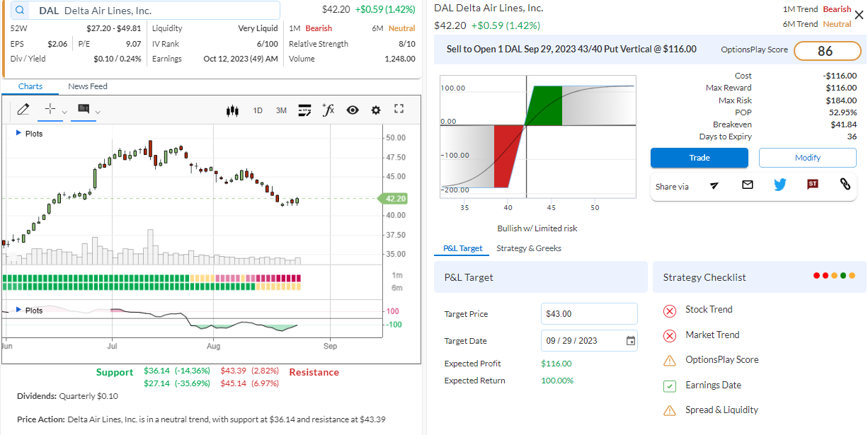Toggle chart visibility eye icon

click(x=353, y=110)
